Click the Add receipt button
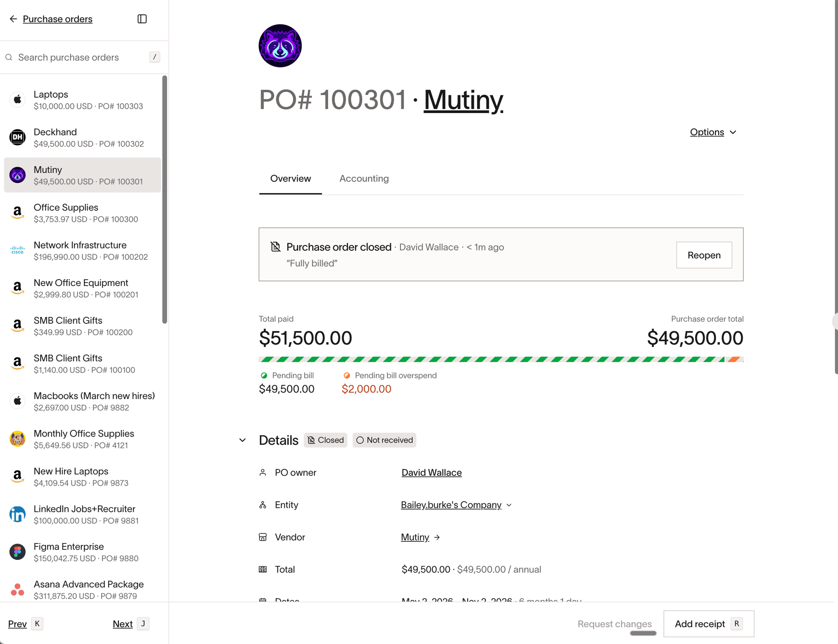 coord(709,624)
